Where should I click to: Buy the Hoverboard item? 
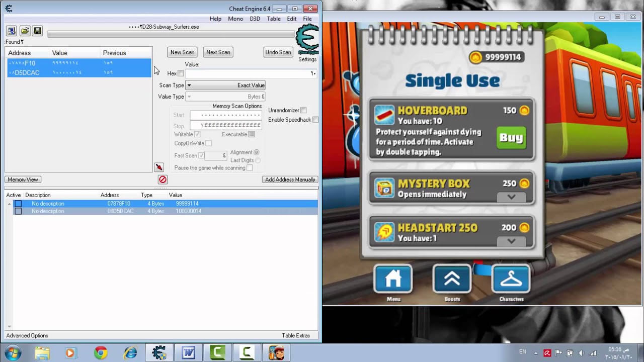511,138
